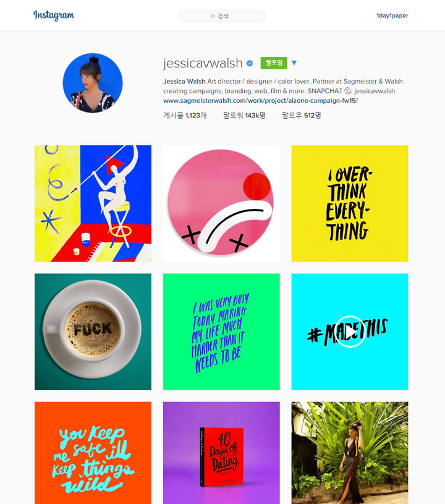Viewport: 445px width, 504px height.
Task: Open the 40 Days of Dating book post
Action: 221,453
